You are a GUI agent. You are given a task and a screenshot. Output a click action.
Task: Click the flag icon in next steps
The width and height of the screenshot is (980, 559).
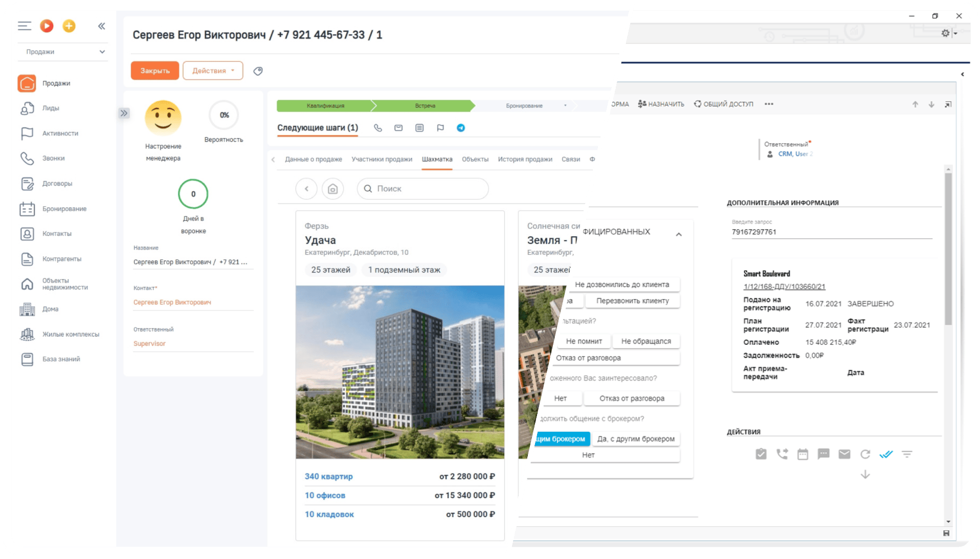point(440,128)
